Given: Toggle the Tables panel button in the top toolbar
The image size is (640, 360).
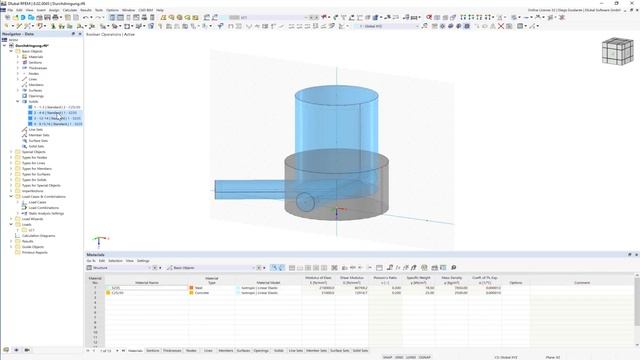Looking at the screenshot, I should tap(120, 18).
